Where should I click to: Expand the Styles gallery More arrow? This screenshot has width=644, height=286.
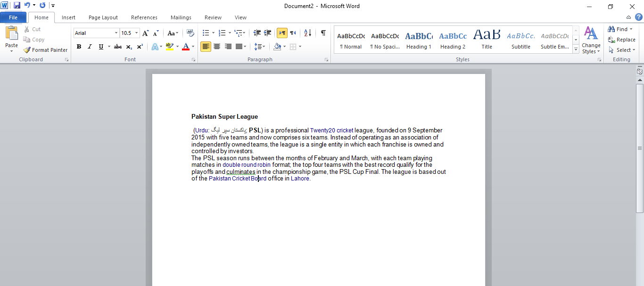(576, 49)
